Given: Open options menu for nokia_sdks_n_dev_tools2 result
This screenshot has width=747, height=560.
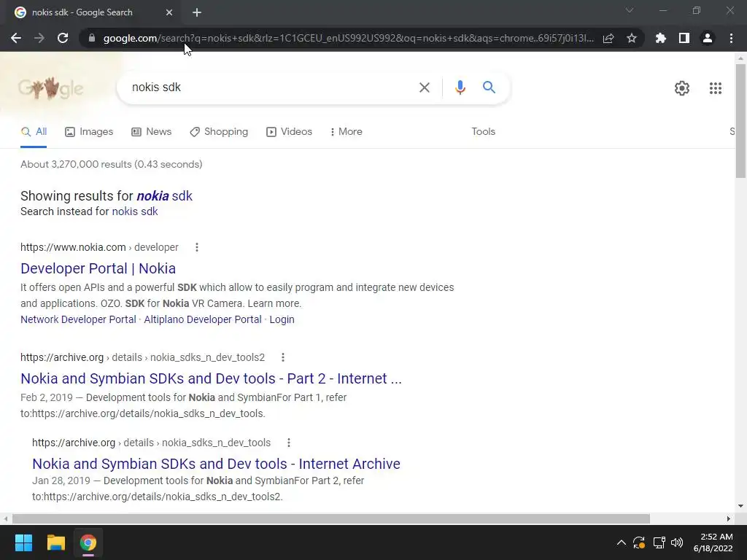Looking at the screenshot, I should (x=283, y=357).
